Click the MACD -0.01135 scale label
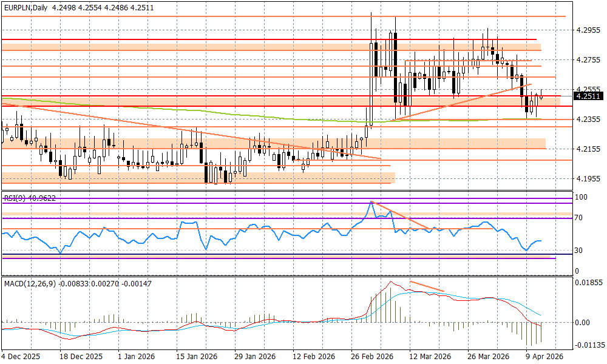This screenshot has width=607, height=364. pyautogui.click(x=589, y=345)
